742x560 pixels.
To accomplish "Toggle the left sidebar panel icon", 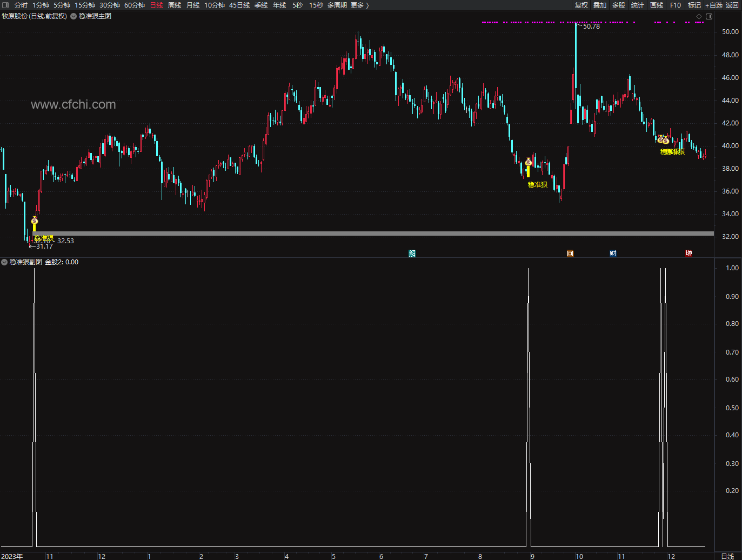I will [5, 5].
